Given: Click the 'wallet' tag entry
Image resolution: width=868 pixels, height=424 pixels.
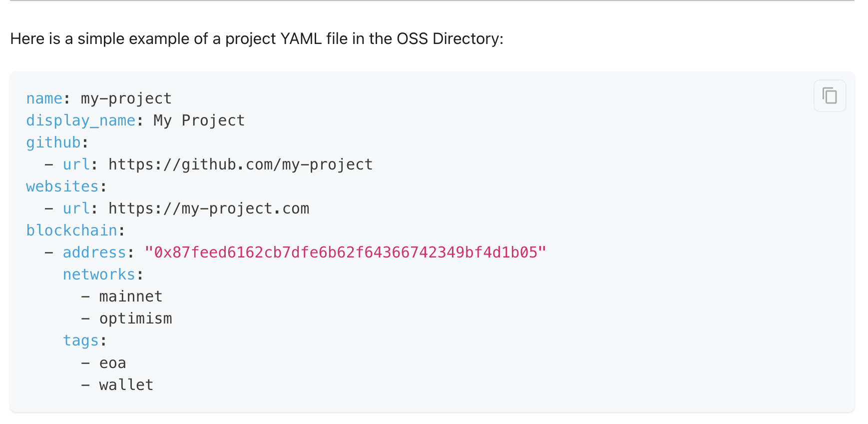Looking at the screenshot, I should [126, 385].
